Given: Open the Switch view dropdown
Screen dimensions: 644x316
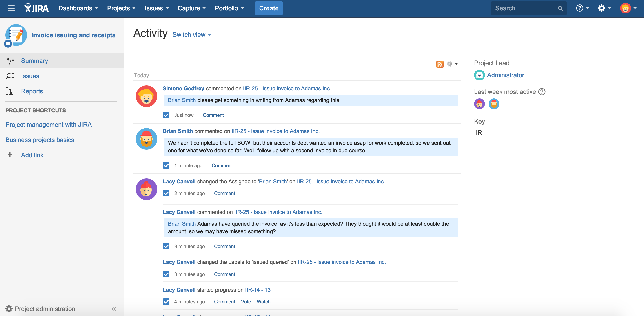Looking at the screenshot, I should tap(192, 35).
